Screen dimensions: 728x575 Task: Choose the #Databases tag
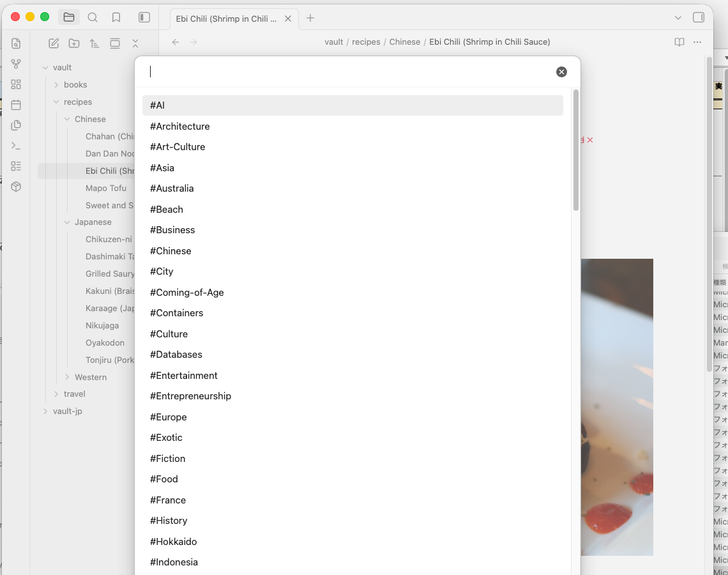tap(353, 355)
